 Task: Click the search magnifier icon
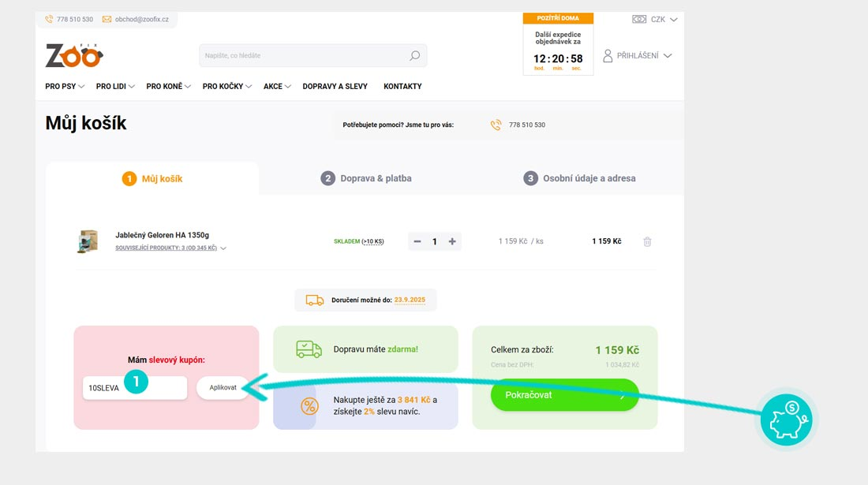click(x=413, y=55)
